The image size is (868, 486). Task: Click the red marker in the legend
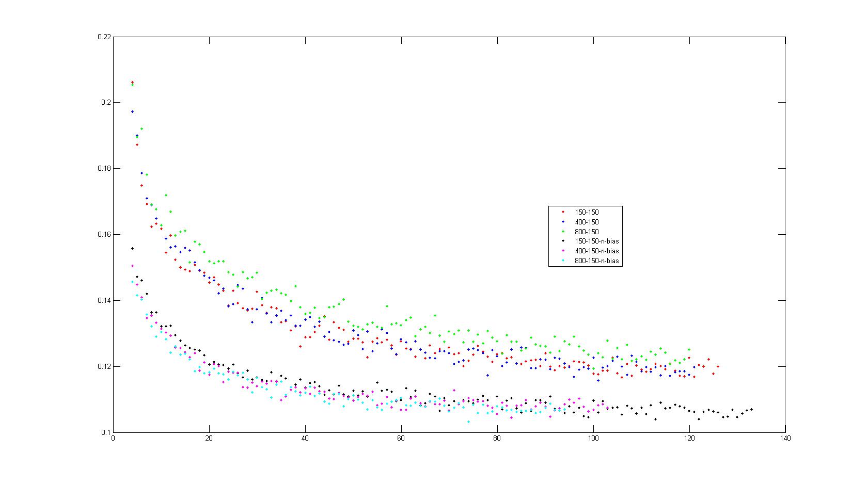[x=562, y=212]
